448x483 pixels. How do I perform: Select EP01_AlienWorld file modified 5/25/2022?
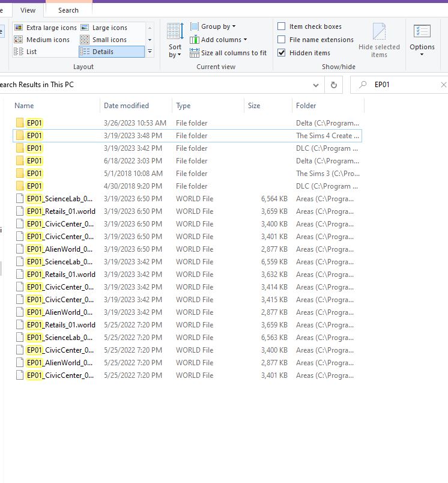[x=187, y=363]
